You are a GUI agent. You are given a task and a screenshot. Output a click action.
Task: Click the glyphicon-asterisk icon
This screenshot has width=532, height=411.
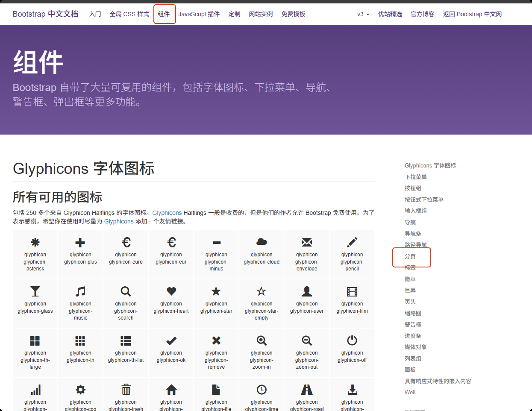pos(35,243)
